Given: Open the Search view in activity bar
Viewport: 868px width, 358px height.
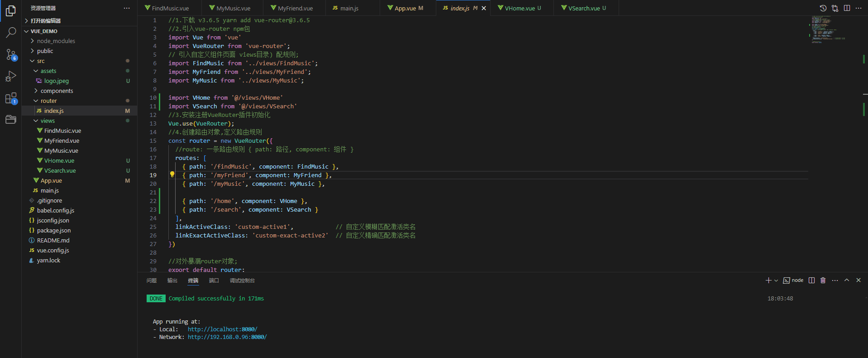Looking at the screenshot, I should pyautogui.click(x=11, y=33).
